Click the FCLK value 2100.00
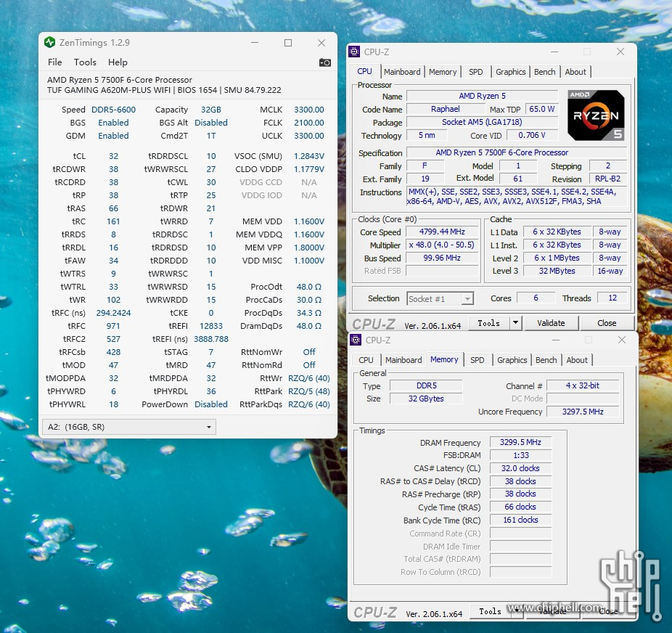Image resolution: width=672 pixels, height=633 pixels. pyautogui.click(x=309, y=123)
